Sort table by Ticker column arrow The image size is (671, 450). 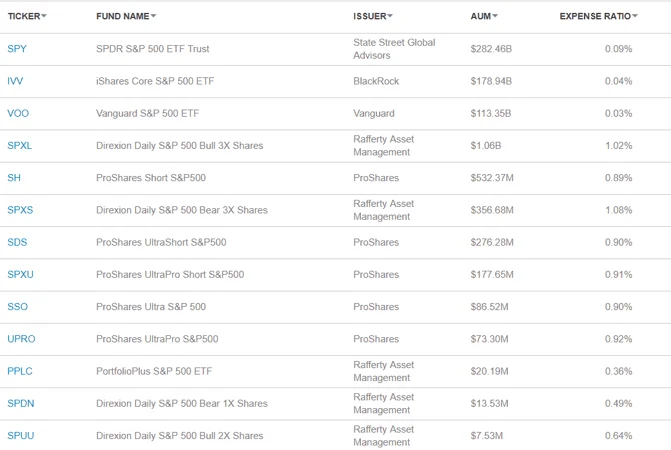pyautogui.click(x=44, y=17)
